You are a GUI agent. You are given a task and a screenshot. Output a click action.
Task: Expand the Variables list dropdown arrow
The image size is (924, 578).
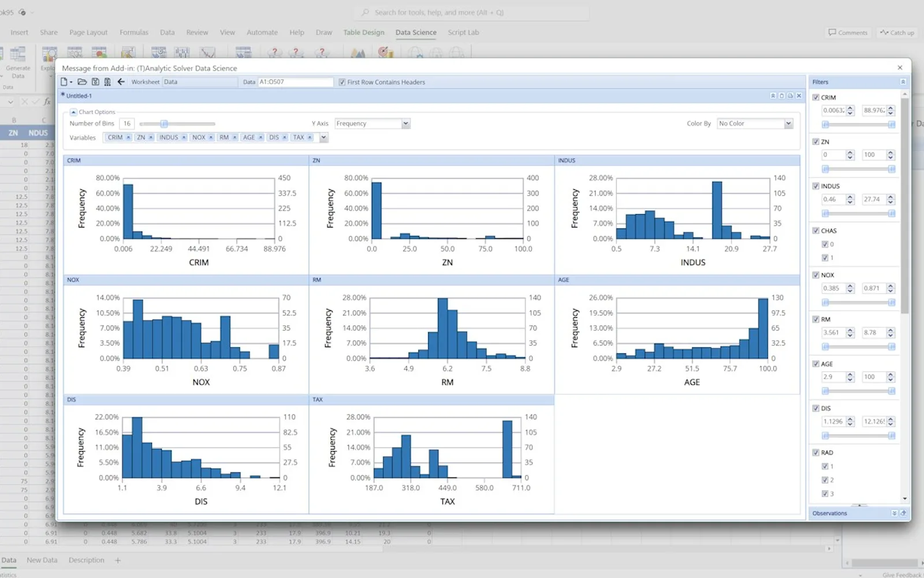tap(323, 138)
